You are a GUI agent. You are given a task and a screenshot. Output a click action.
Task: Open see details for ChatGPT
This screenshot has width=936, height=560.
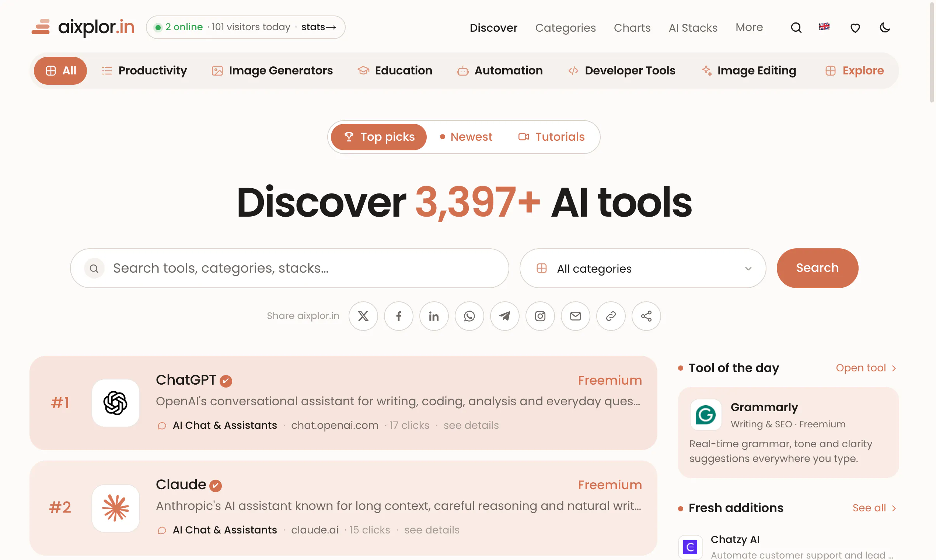[471, 425]
